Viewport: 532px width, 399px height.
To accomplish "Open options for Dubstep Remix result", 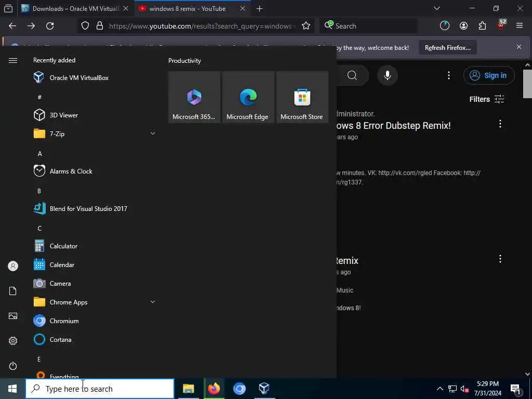I will pyautogui.click(x=500, y=124).
